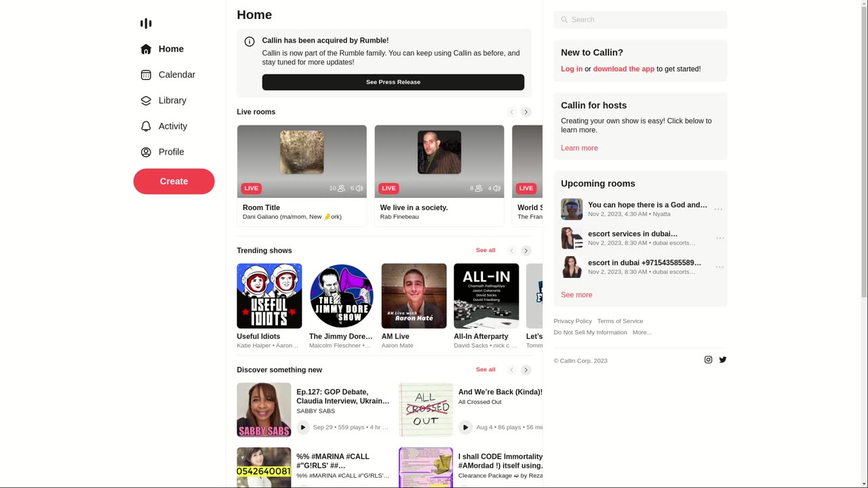Image resolution: width=868 pixels, height=488 pixels.
Task: Go to next Discover something new items
Action: [526, 370]
